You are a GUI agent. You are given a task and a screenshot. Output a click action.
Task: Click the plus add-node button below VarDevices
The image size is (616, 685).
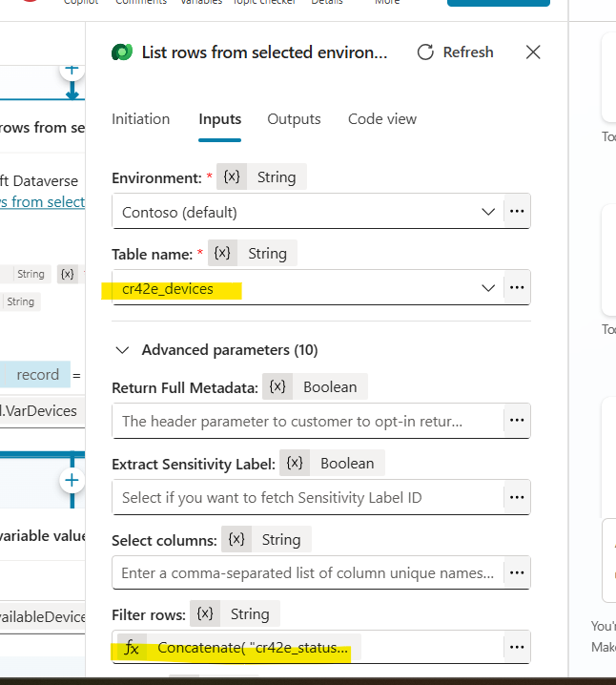[72, 481]
